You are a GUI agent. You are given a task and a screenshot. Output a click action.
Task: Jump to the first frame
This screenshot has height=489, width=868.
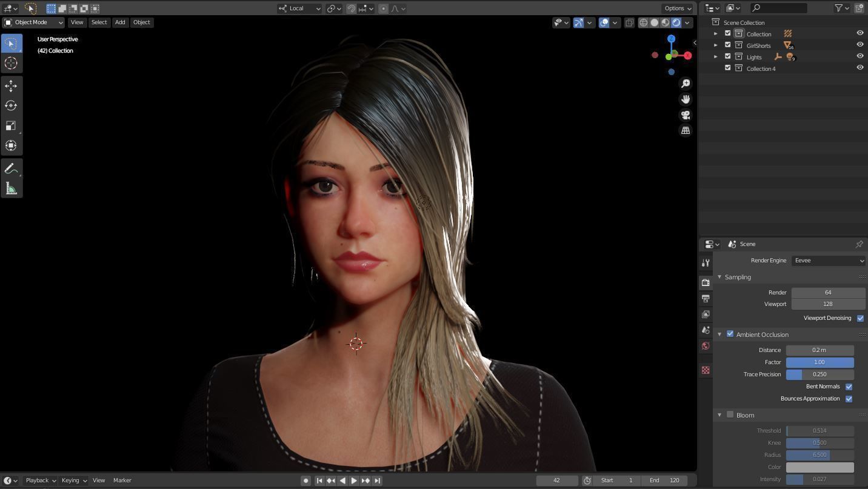(319, 481)
